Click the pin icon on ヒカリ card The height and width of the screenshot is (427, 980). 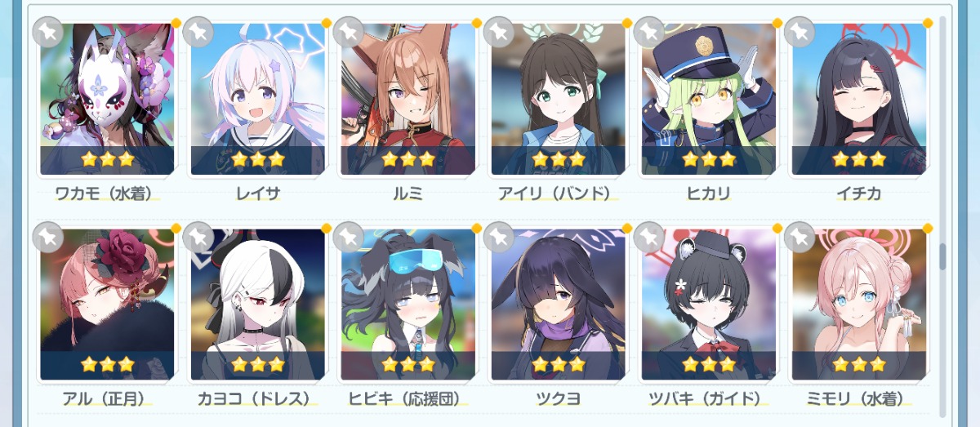point(648,31)
